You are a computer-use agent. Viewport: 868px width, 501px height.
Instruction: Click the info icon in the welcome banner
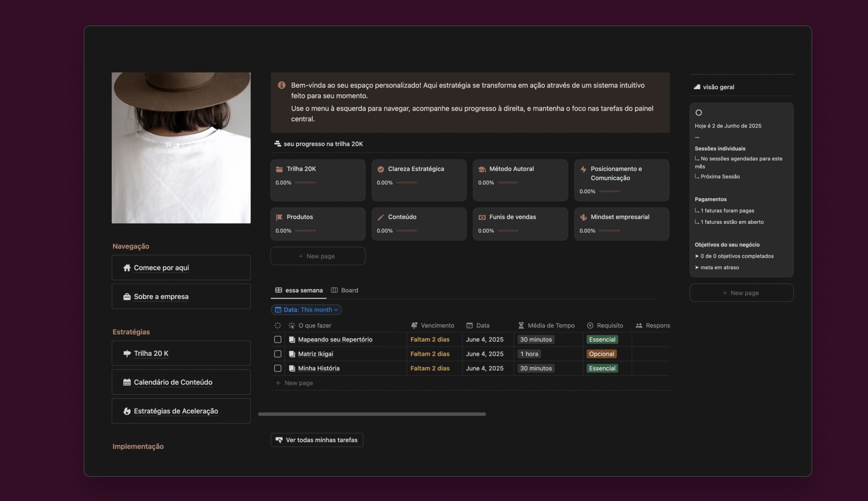click(282, 85)
